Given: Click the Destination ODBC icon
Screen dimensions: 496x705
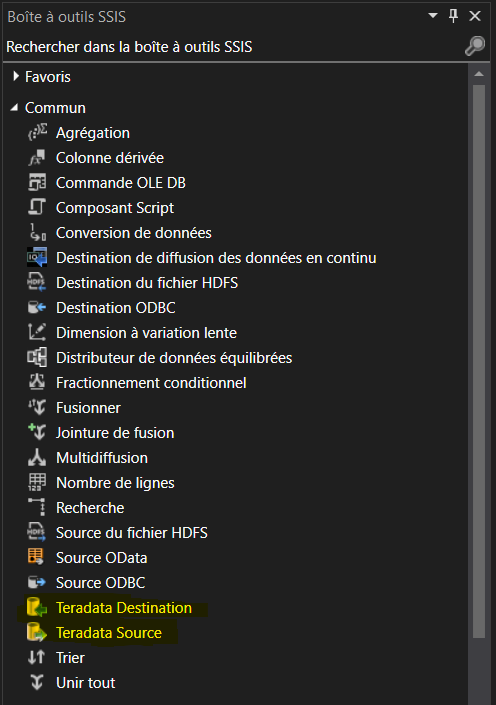Looking at the screenshot, I should coord(37,308).
